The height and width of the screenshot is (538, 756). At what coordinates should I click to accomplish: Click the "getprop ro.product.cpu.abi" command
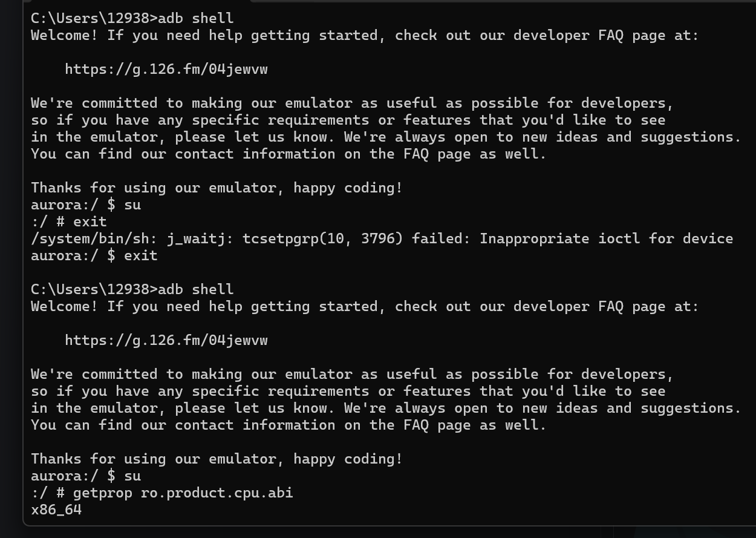pos(183,493)
